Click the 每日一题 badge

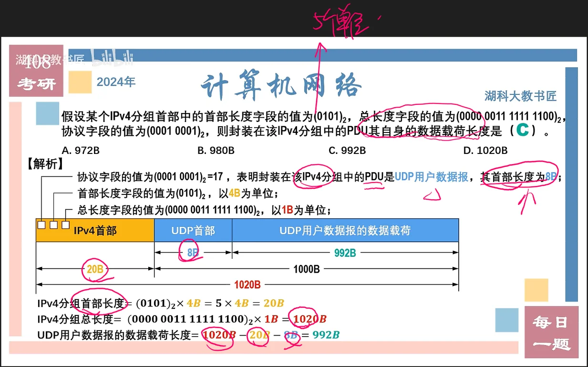(551, 332)
